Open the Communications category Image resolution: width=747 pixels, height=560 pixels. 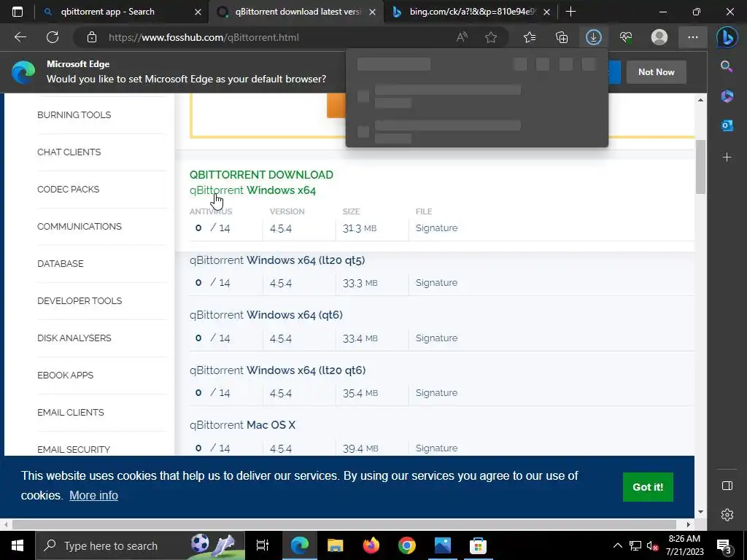79,226
